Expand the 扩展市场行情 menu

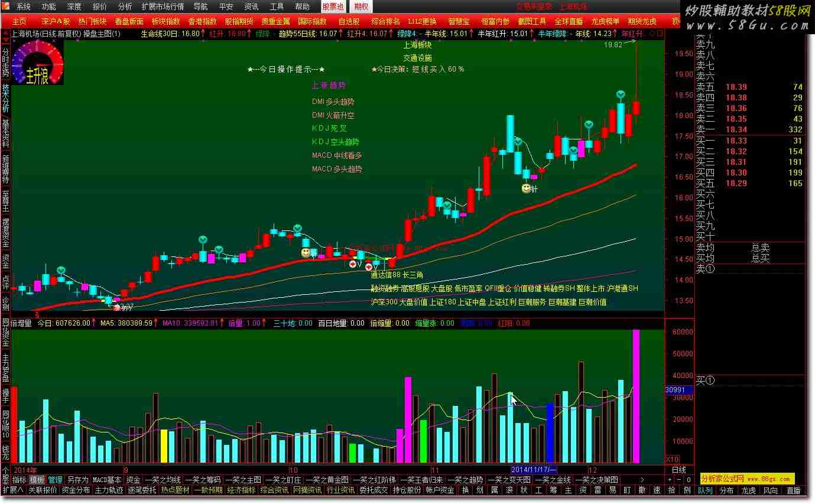(163, 6)
